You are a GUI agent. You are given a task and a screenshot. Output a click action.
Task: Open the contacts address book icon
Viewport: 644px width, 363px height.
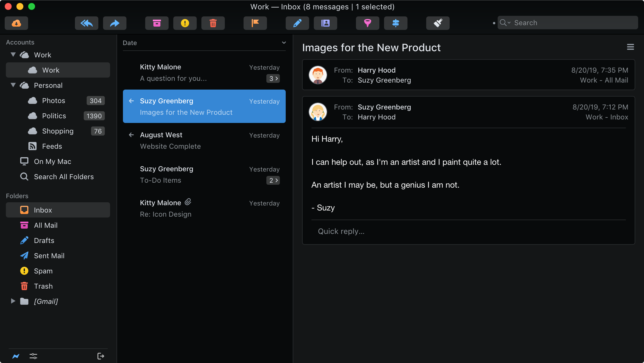(326, 23)
